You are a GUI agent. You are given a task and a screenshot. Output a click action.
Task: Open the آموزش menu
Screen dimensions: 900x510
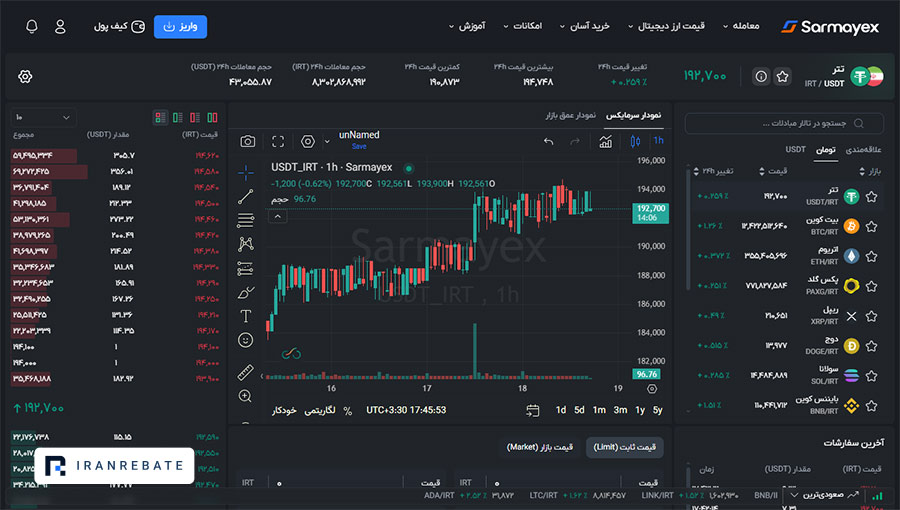click(467, 26)
